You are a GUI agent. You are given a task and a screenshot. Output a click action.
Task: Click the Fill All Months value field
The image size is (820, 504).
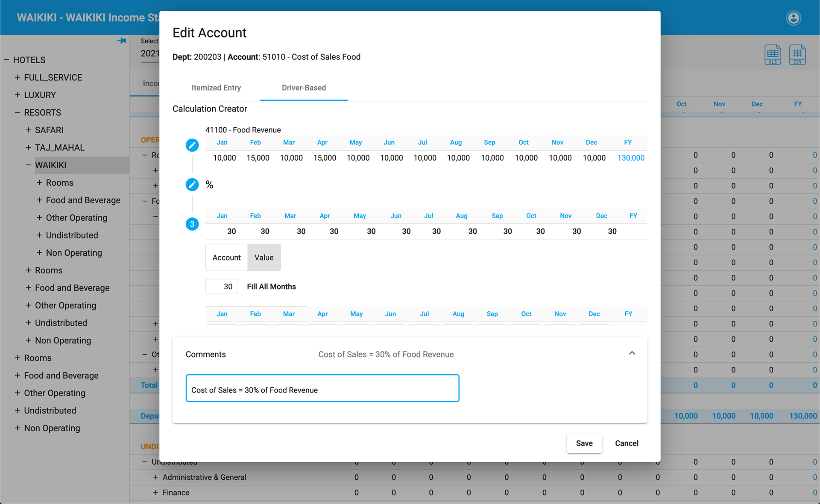[222, 287]
